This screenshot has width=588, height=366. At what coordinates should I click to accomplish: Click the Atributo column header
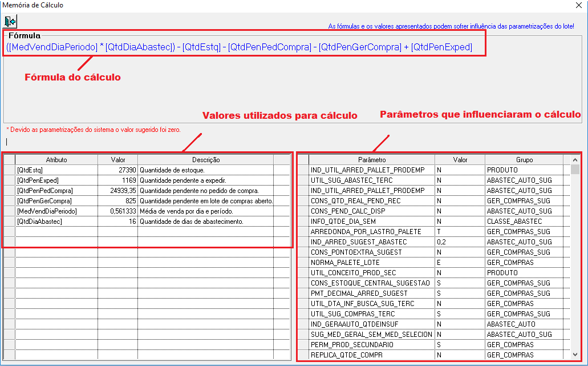click(56, 160)
